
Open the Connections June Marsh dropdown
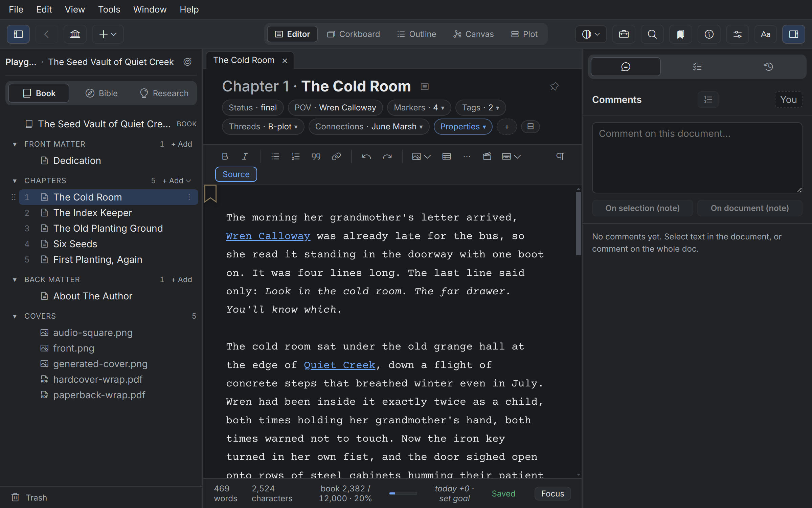pos(369,127)
